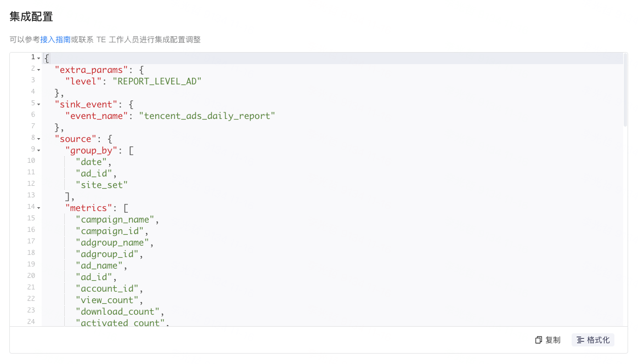Click the copy icon beside 复制
The height and width of the screenshot is (364, 638).
click(538, 340)
